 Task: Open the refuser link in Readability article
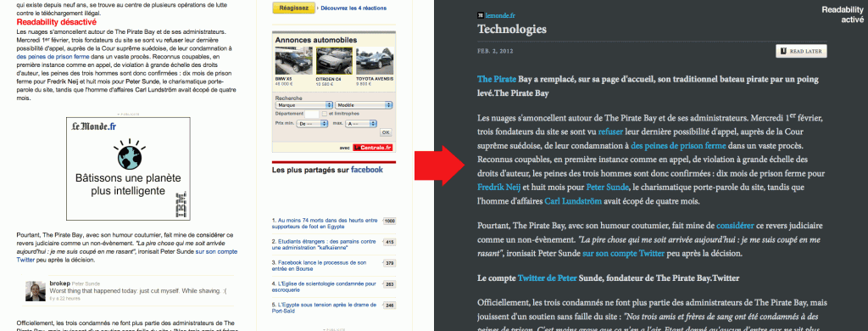(610, 132)
